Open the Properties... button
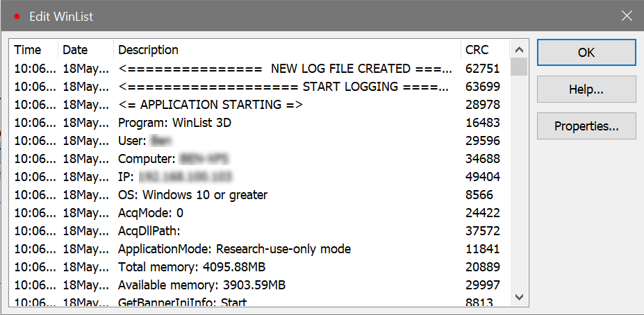The width and height of the screenshot is (644, 315). point(586,126)
